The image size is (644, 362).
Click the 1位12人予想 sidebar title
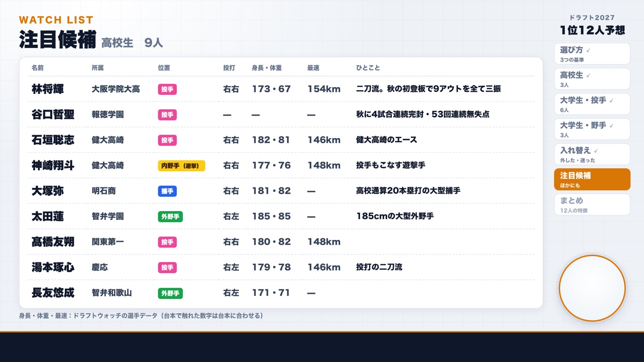coord(592,30)
